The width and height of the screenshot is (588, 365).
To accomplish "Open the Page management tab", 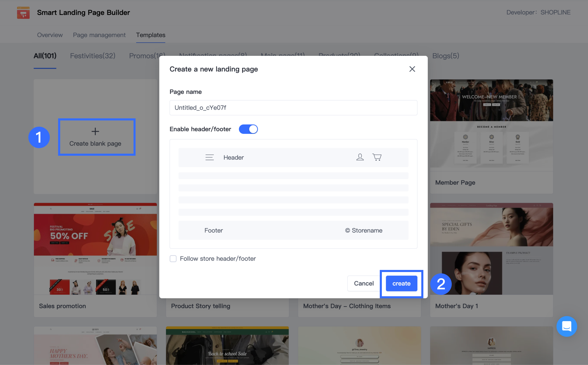I will 99,35.
